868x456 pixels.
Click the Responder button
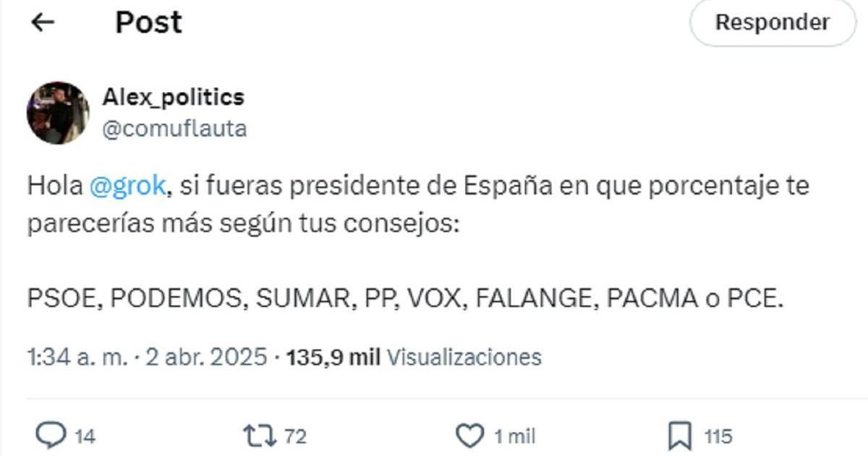tap(772, 22)
